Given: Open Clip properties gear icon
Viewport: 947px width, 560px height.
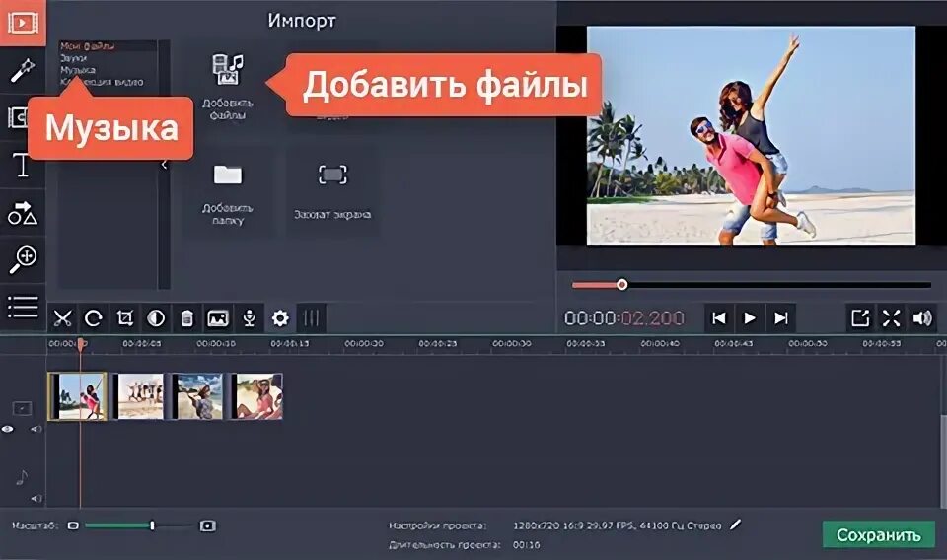Looking at the screenshot, I should 280,318.
